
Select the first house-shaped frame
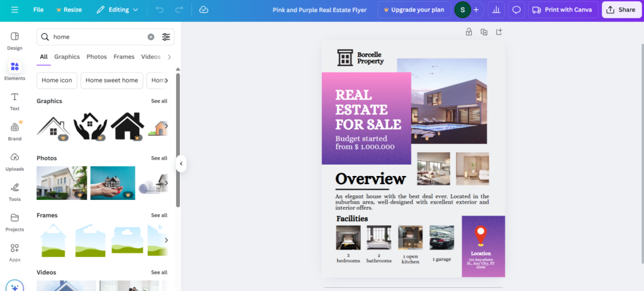(53, 241)
